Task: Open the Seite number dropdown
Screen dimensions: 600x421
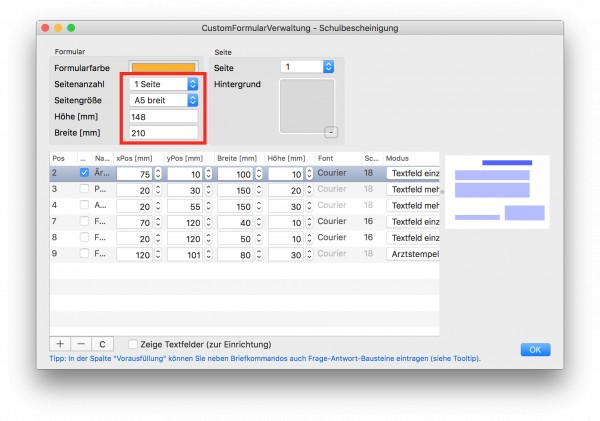Action: tap(307, 67)
